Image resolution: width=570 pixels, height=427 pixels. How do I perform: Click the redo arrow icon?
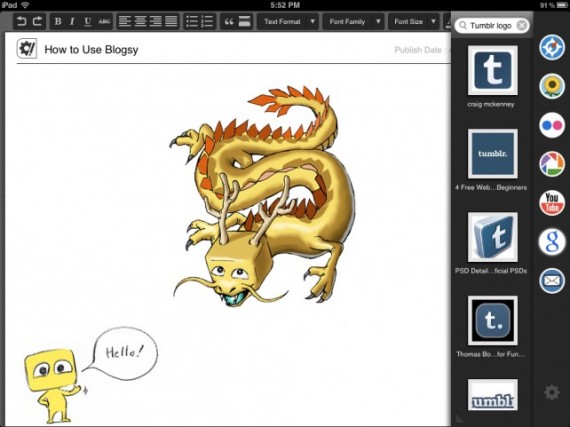(x=37, y=21)
